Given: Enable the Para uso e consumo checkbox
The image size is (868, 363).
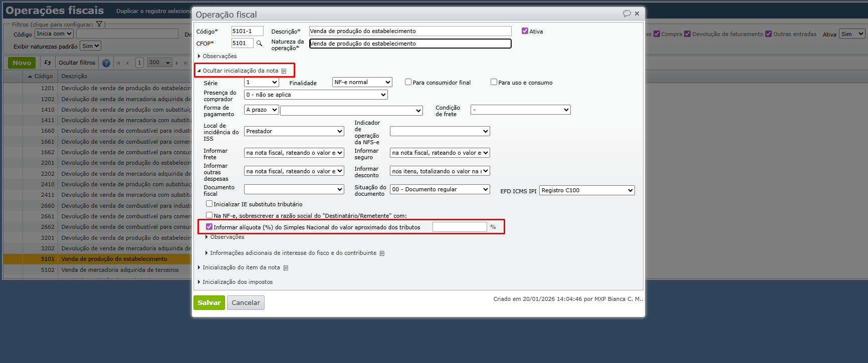Looking at the screenshot, I should tap(494, 82).
